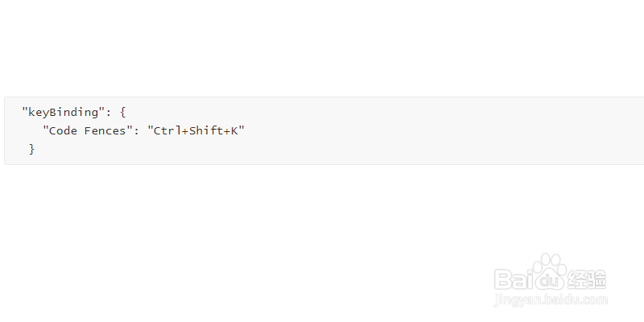Click empty gray area inside code block
The height and width of the screenshot is (322, 644).
[411, 131]
